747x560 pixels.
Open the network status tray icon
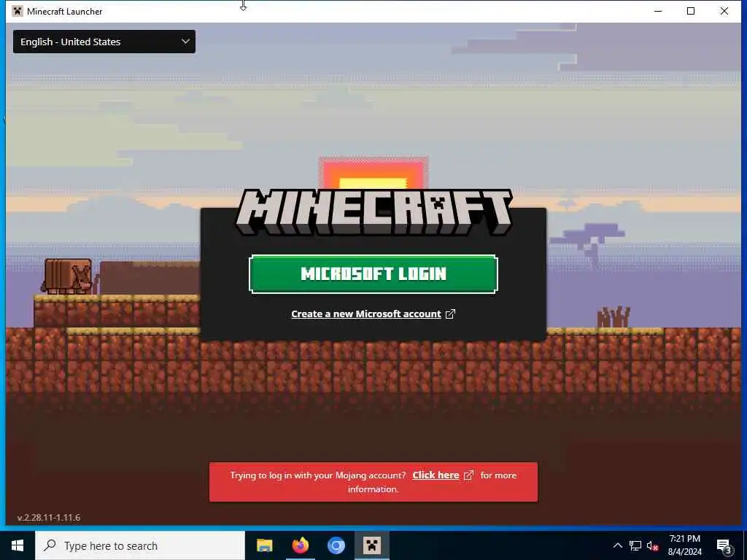click(x=635, y=545)
